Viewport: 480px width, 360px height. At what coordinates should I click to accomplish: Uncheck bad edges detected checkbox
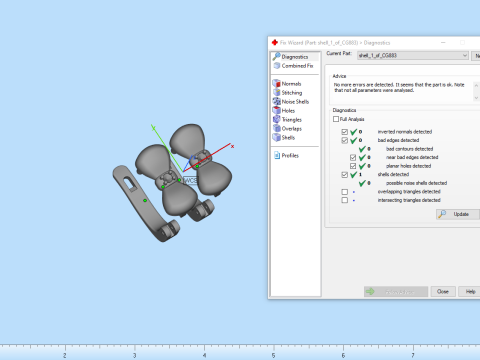(x=345, y=140)
